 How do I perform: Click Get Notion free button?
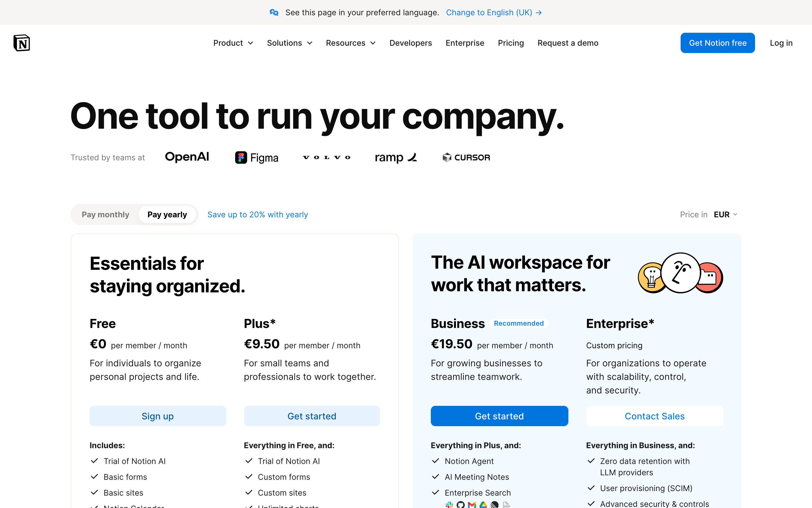tap(718, 43)
